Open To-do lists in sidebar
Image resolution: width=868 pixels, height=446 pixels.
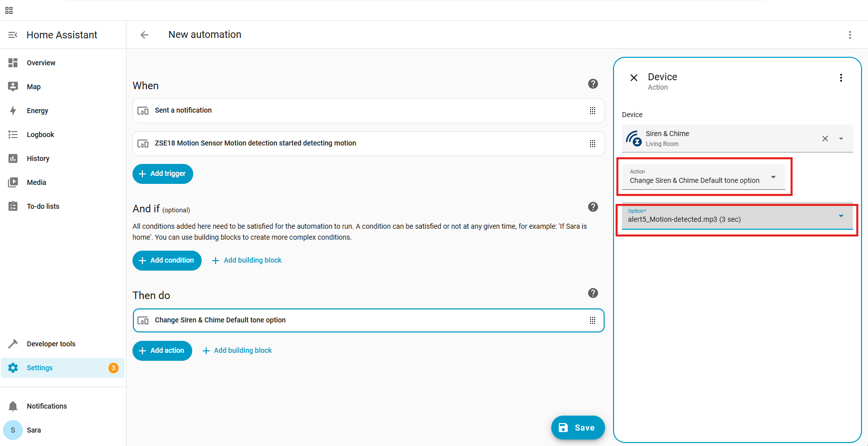click(x=63, y=206)
